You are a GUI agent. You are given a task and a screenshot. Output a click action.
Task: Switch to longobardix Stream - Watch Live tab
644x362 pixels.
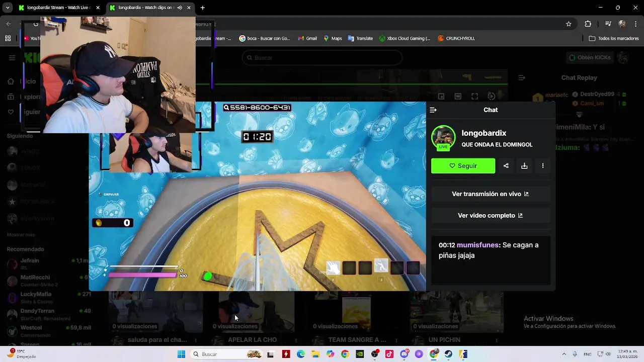59,8
